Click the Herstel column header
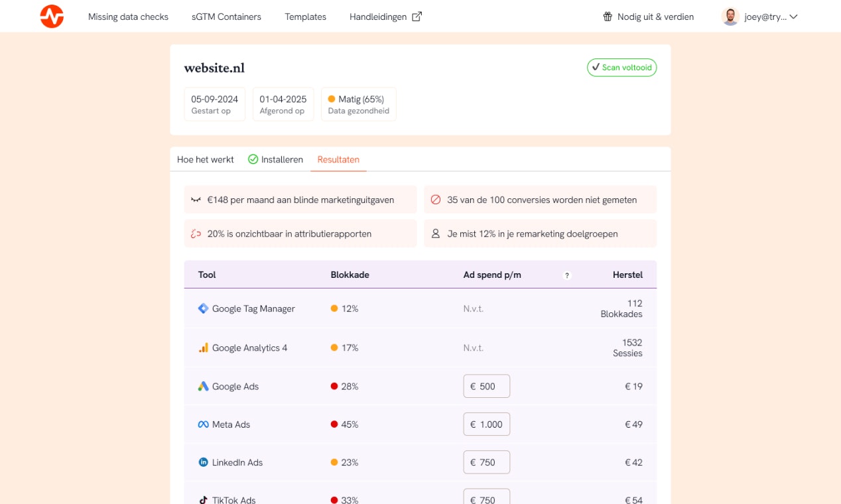Screen dimensions: 841x504 point(627,275)
